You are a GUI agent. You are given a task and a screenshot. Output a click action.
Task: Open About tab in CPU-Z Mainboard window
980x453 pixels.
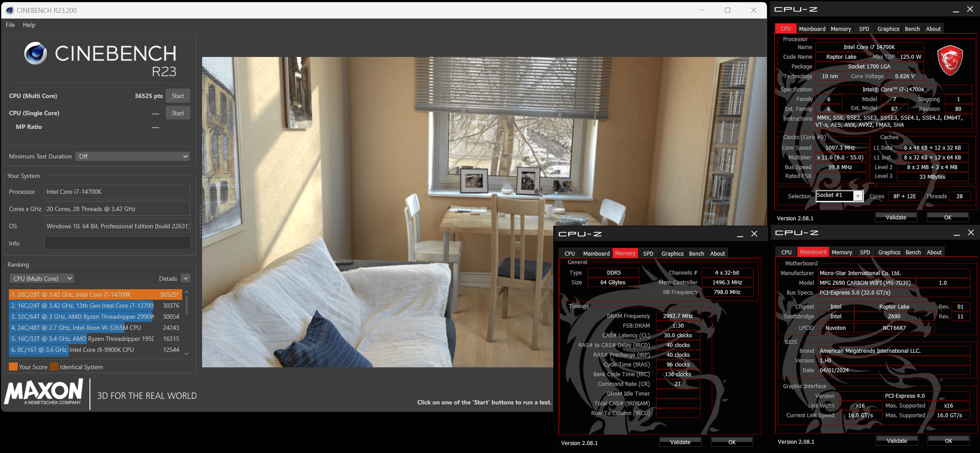click(x=934, y=252)
